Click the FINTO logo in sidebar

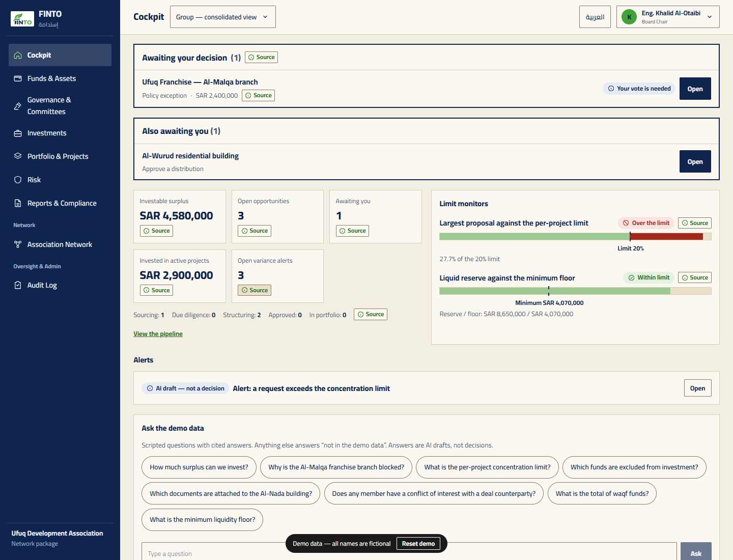(x=22, y=19)
